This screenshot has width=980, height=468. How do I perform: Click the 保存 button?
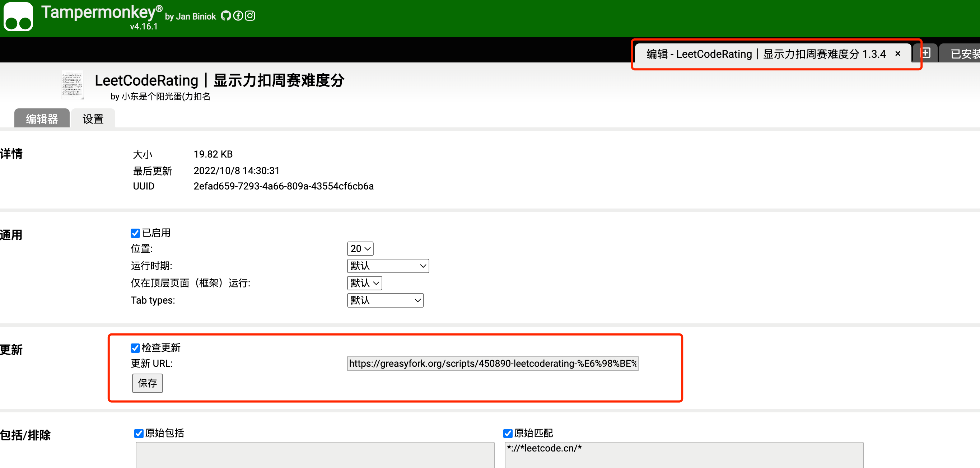147,383
